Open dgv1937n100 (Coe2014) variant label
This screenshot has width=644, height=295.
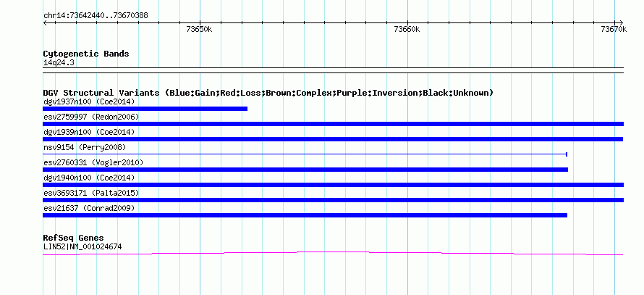tap(89, 101)
